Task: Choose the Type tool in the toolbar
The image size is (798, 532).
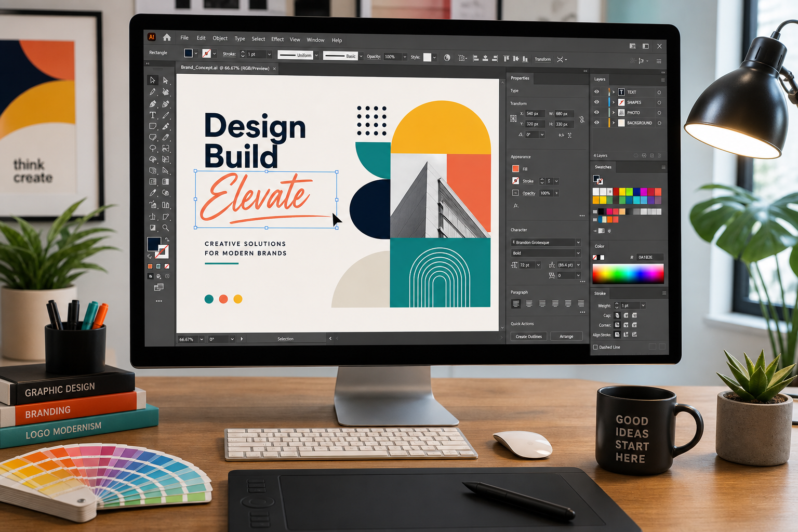Action: [152, 115]
